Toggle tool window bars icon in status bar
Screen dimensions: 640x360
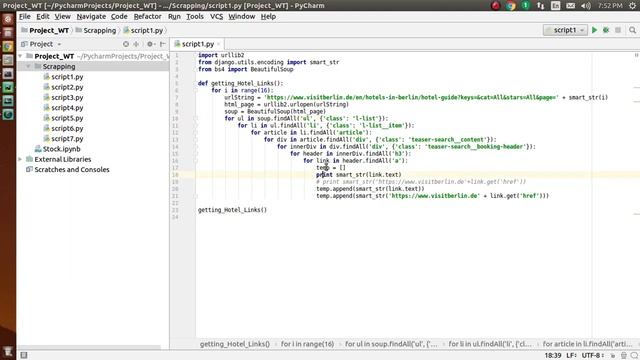tap(24, 355)
